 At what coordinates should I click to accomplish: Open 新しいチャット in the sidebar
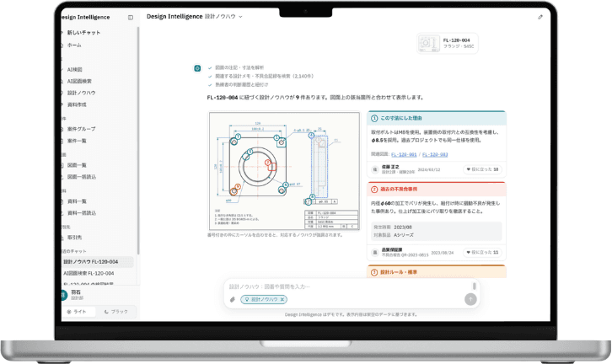point(83,33)
